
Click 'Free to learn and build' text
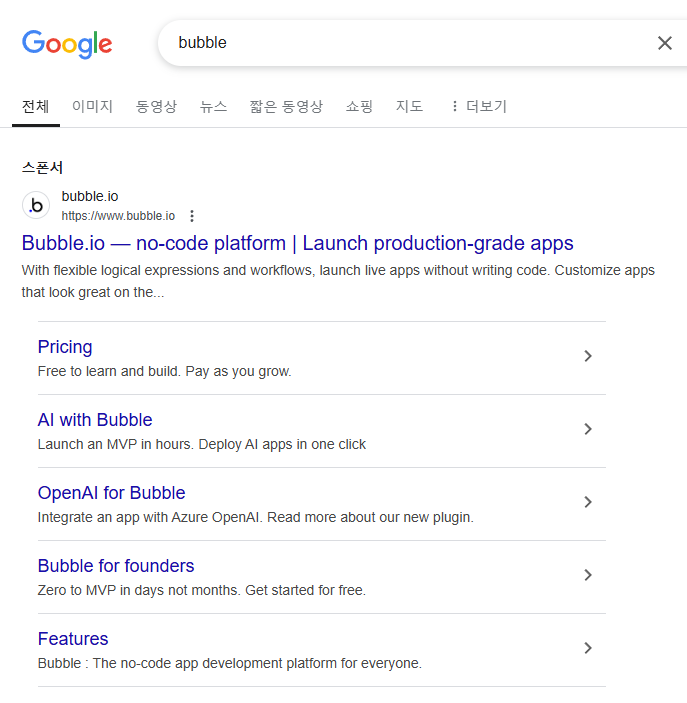point(165,371)
